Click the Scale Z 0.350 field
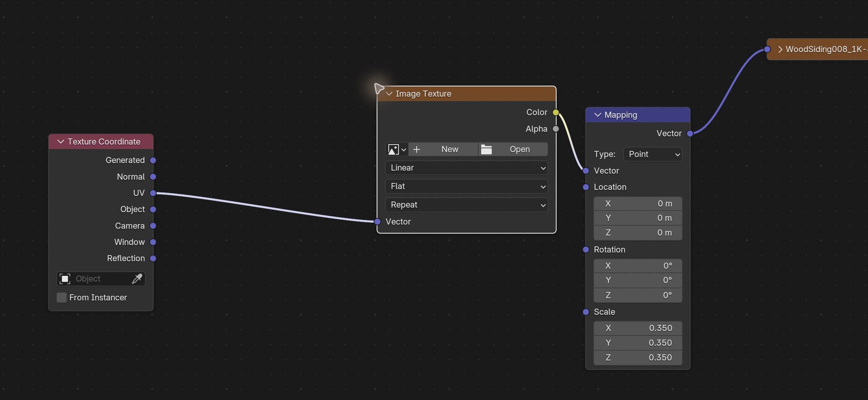This screenshot has height=400, width=868. coord(638,358)
